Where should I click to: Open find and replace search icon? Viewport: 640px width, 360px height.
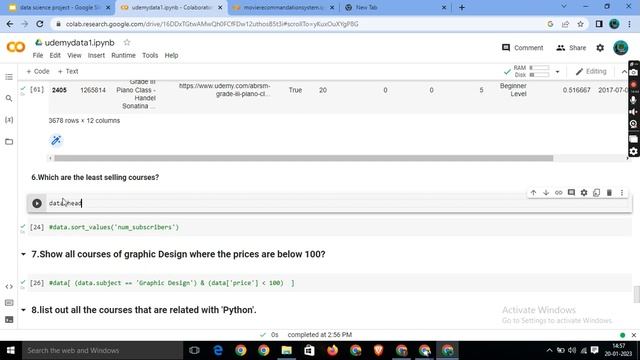(x=9, y=98)
